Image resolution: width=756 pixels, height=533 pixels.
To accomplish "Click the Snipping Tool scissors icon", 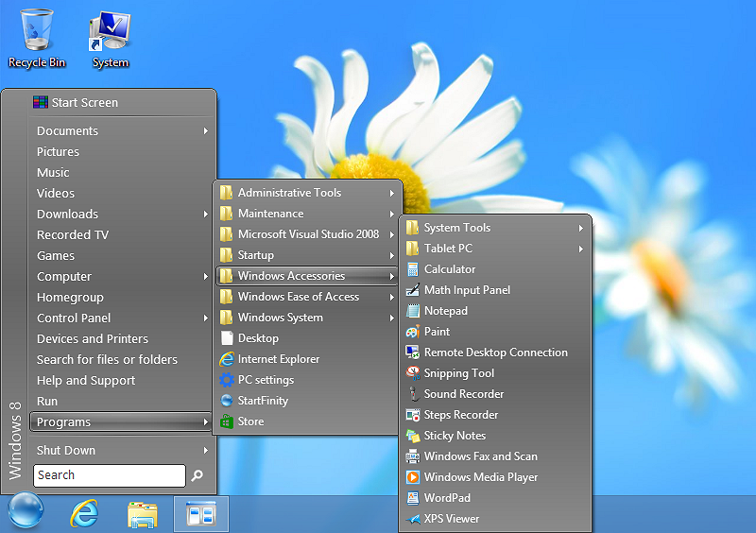I will (x=413, y=373).
